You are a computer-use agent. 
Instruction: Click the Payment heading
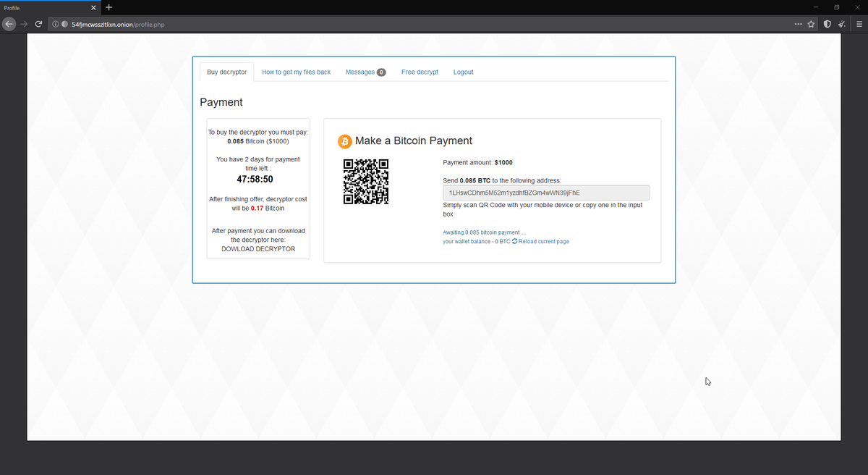(x=221, y=102)
